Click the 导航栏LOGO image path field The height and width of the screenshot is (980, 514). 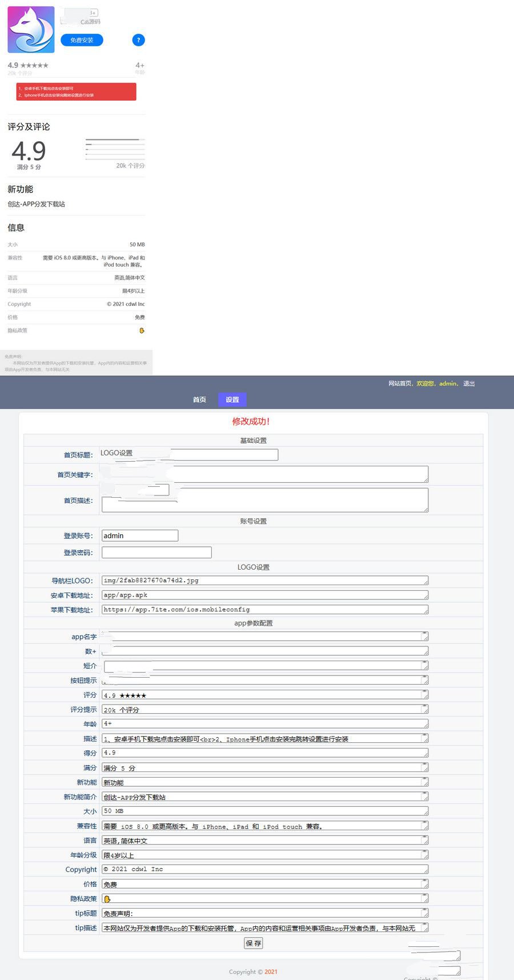click(x=264, y=581)
